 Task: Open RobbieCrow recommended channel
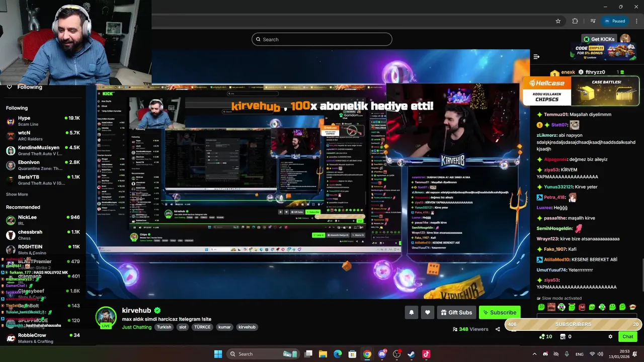[x=43, y=338]
